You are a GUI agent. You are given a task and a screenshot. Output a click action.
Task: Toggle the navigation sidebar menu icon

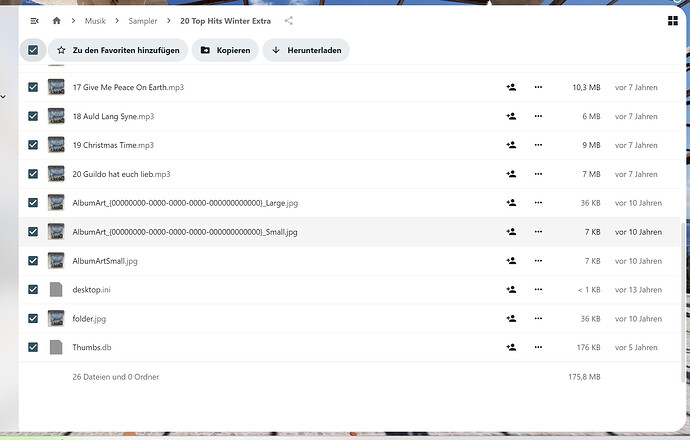pos(34,21)
